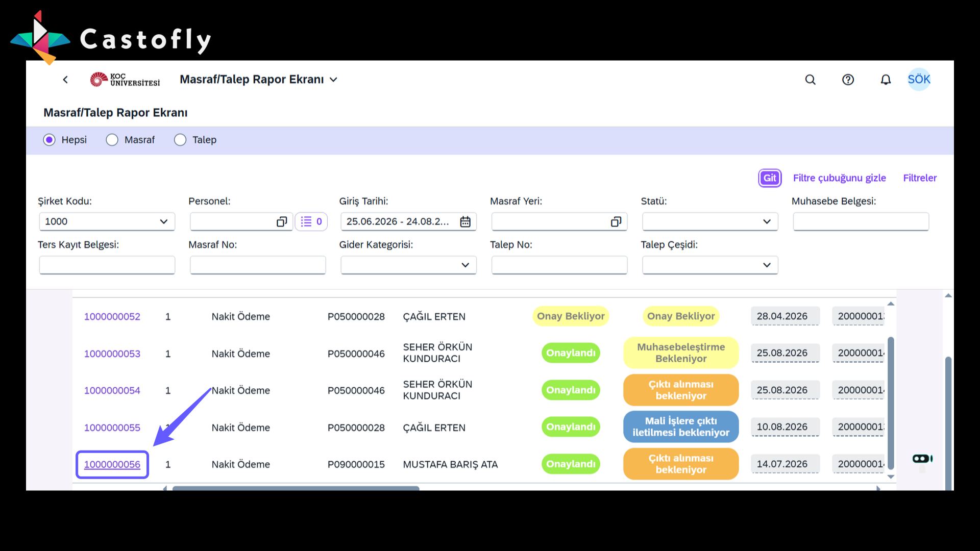
Task: Open record 1000000053
Action: pos(112,354)
